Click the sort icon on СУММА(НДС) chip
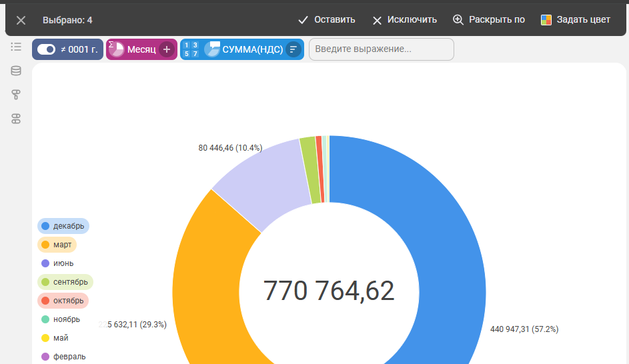 pyautogui.click(x=293, y=49)
